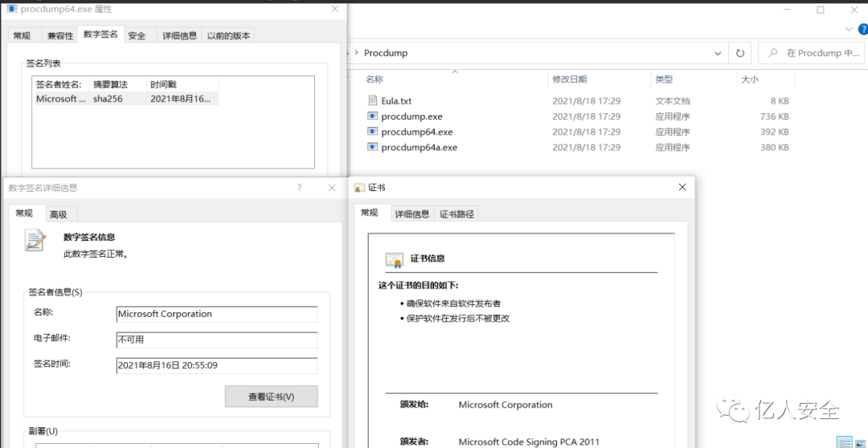868x448 pixels.
Task: Click the question mark in signature details dialog
Action: [x=300, y=188]
